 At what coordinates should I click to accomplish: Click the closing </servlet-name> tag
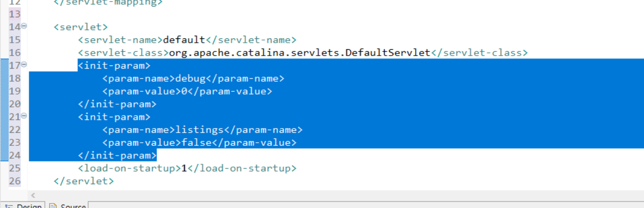pos(251,40)
